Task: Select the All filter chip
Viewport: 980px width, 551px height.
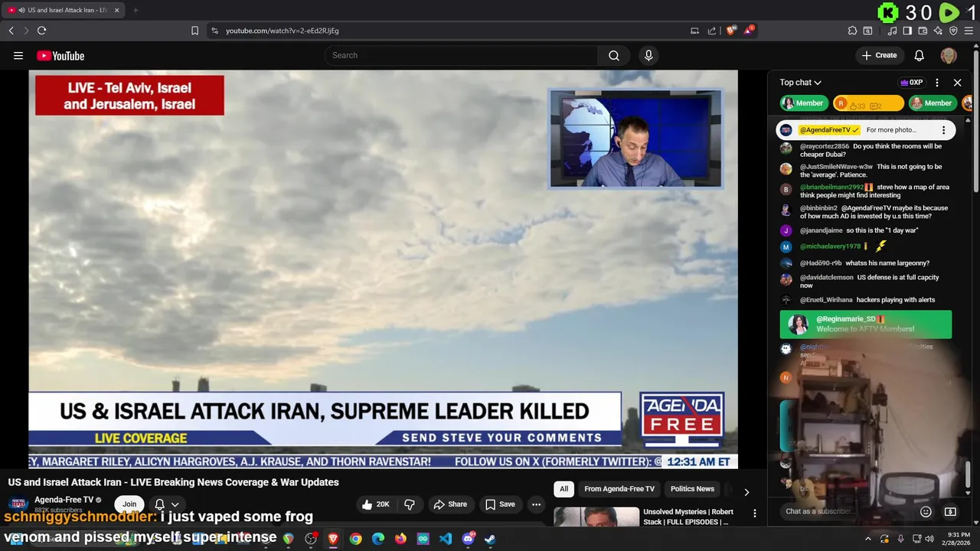Action: (563, 489)
